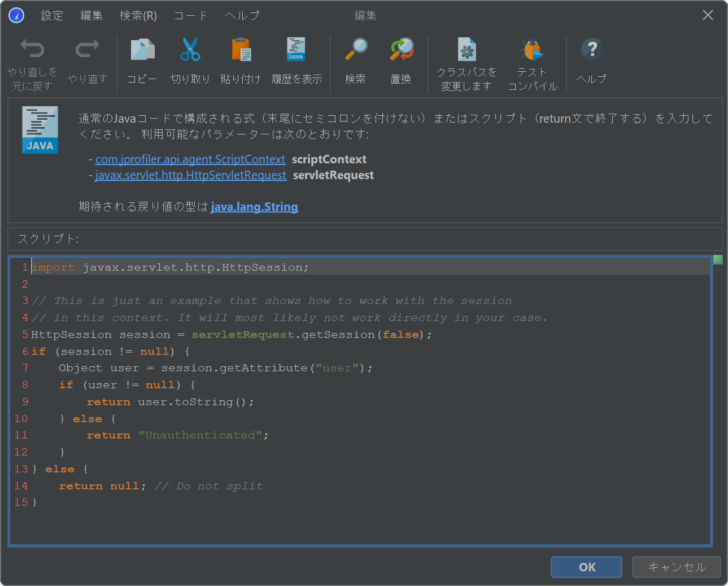Change classpath via クラスパスを変更します icon

tap(467, 50)
